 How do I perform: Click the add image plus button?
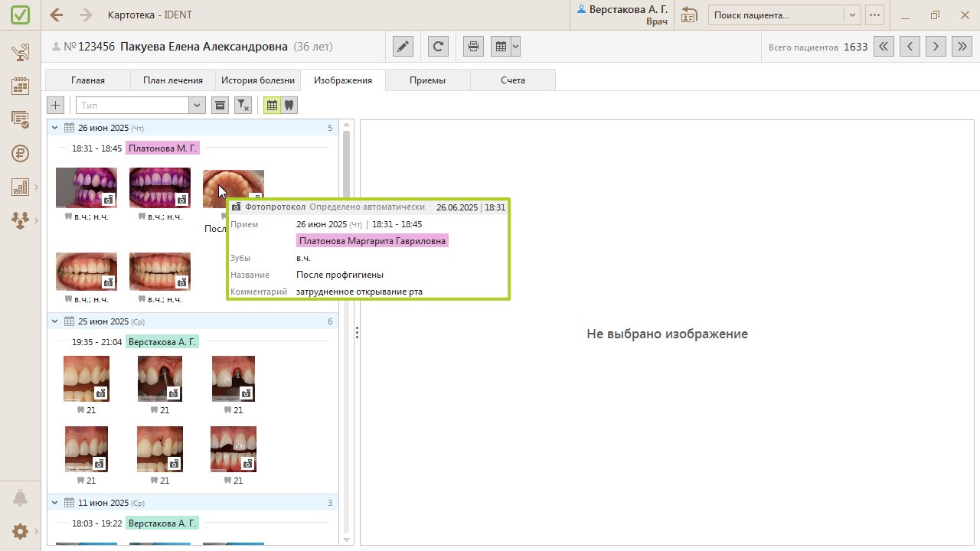[x=56, y=106]
